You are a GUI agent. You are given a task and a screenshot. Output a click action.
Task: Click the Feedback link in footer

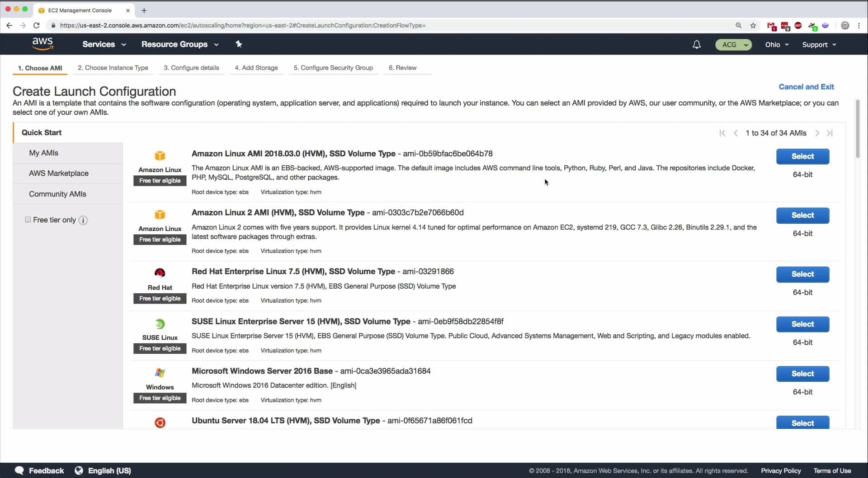pyautogui.click(x=46, y=471)
